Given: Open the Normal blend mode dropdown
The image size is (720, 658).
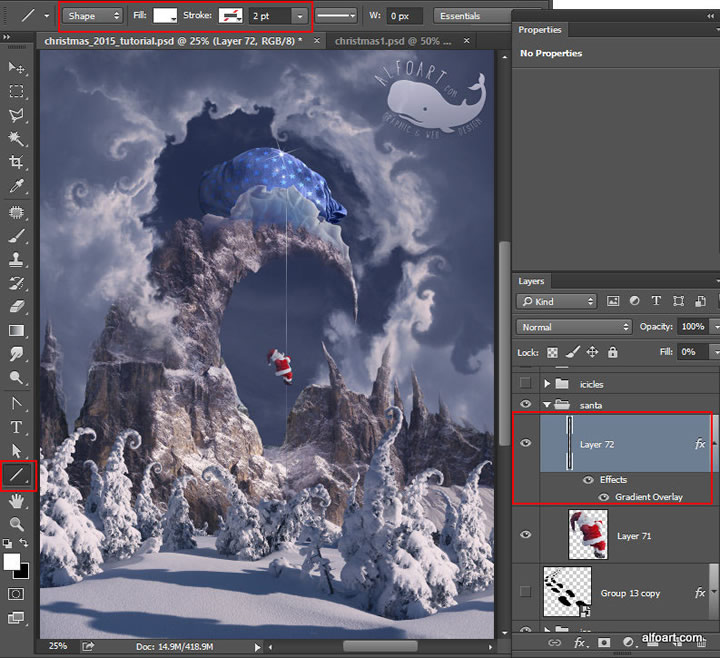Looking at the screenshot, I should (574, 327).
